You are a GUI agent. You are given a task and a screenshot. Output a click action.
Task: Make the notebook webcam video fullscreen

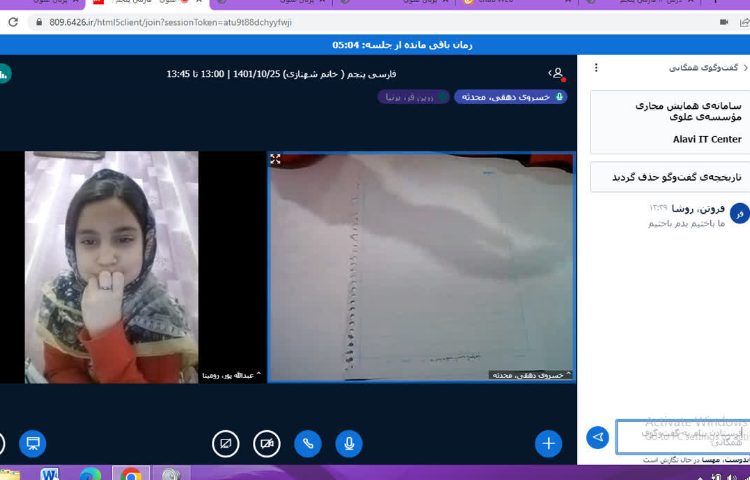(275, 159)
